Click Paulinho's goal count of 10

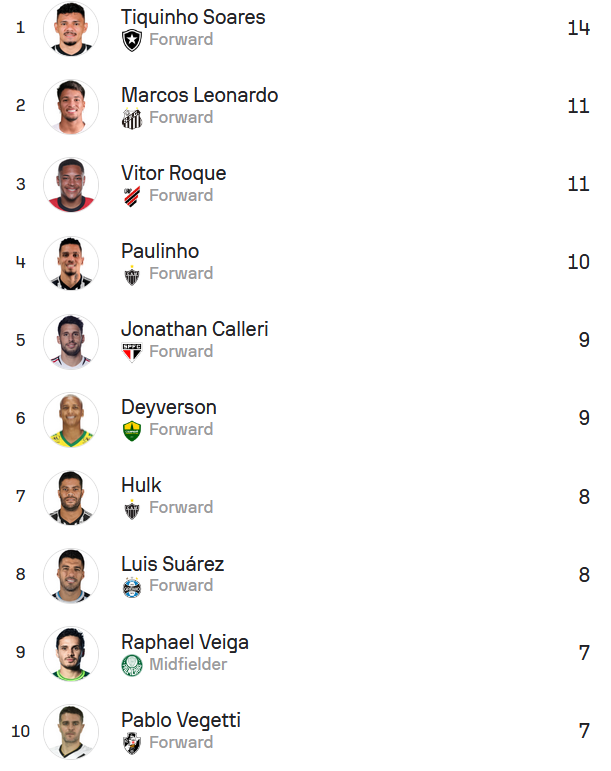click(578, 262)
